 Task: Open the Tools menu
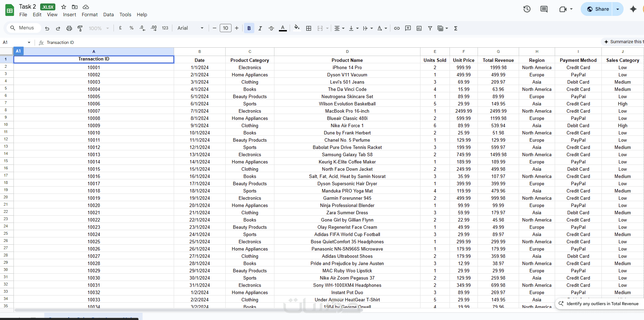pos(125,15)
